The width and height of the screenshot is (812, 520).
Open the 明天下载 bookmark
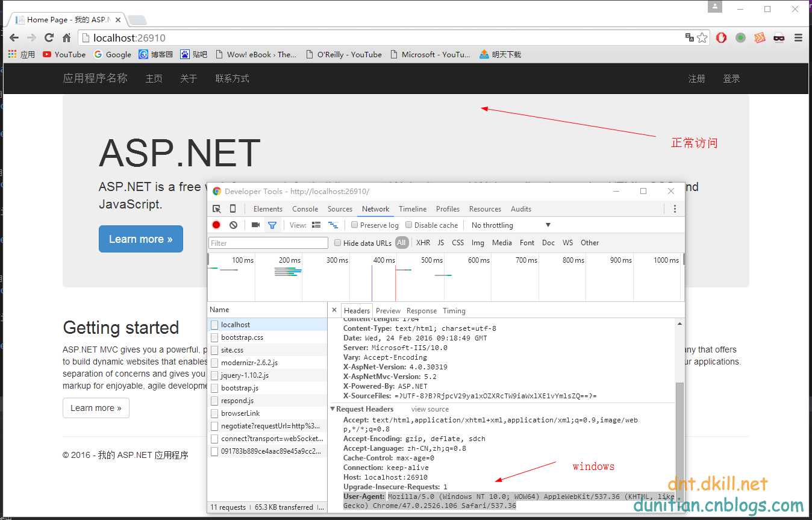pyautogui.click(x=500, y=54)
